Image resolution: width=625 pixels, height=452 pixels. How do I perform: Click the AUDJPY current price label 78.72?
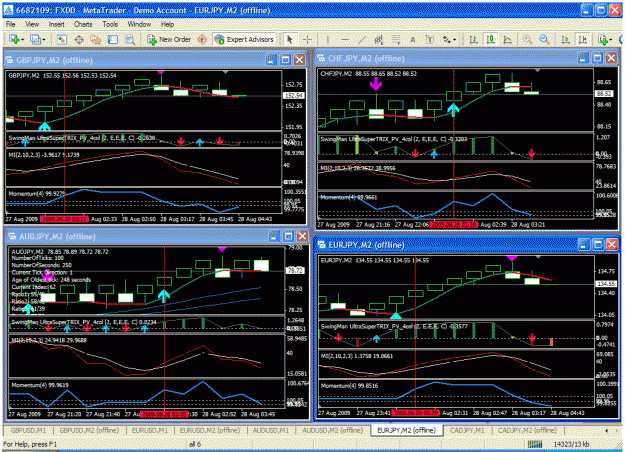295,271
